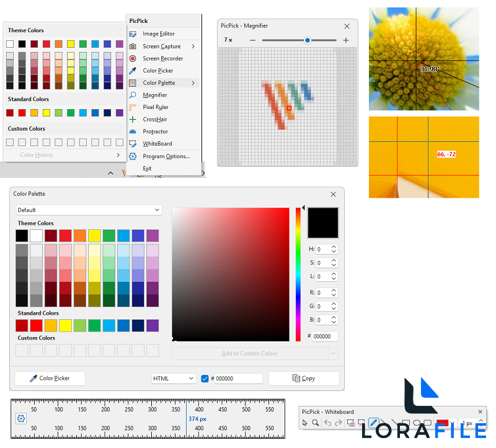The image size is (496, 448).
Task: Open the Default palette dropdown
Action: pyautogui.click(x=89, y=210)
